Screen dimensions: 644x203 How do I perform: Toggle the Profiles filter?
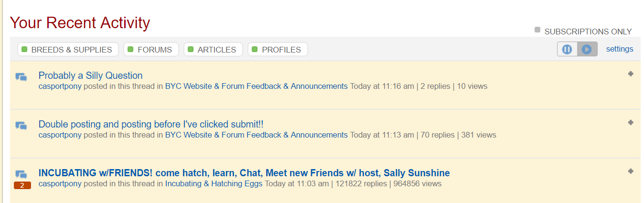point(278,50)
